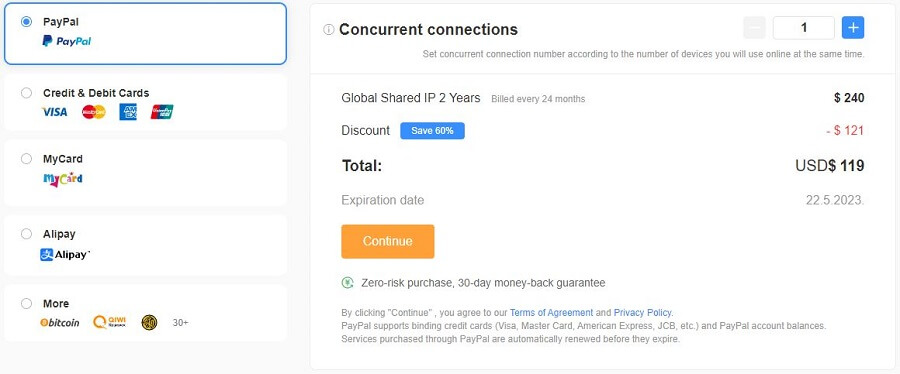Click the MyCard logo
The image size is (900, 374).
pyautogui.click(x=63, y=179)
